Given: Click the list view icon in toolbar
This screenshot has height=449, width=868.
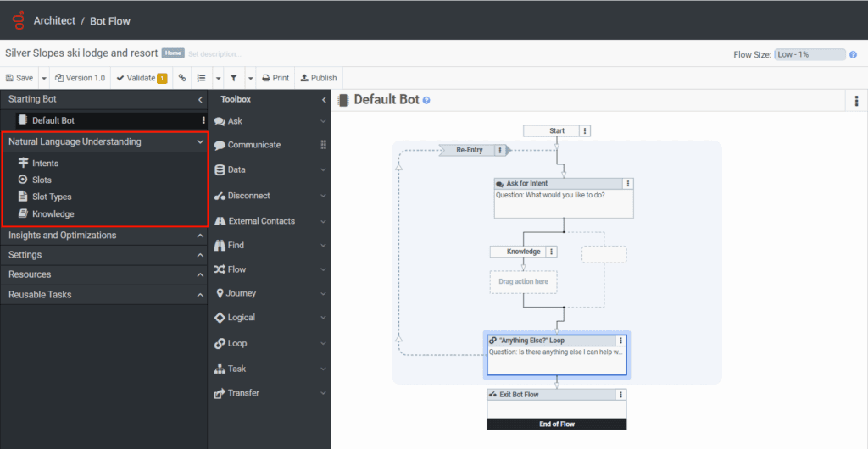Looking at the screenshot, I should [201, 78].
